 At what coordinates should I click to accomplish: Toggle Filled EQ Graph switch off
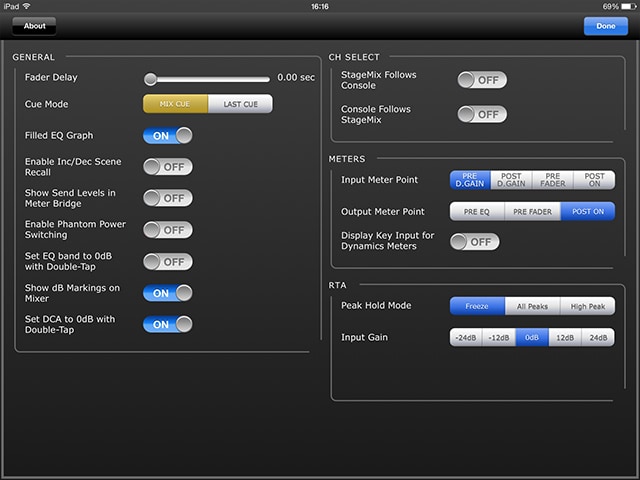click(x=167, y=135)
